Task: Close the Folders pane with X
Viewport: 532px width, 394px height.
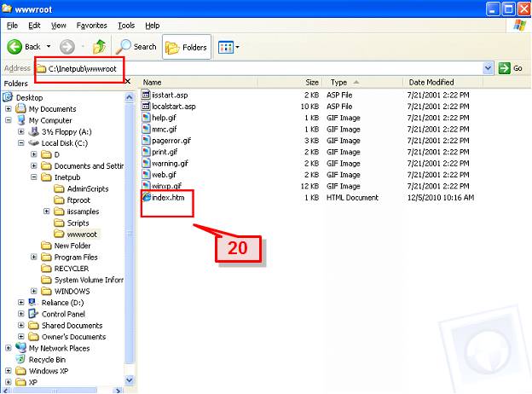Action: point(127,82)
